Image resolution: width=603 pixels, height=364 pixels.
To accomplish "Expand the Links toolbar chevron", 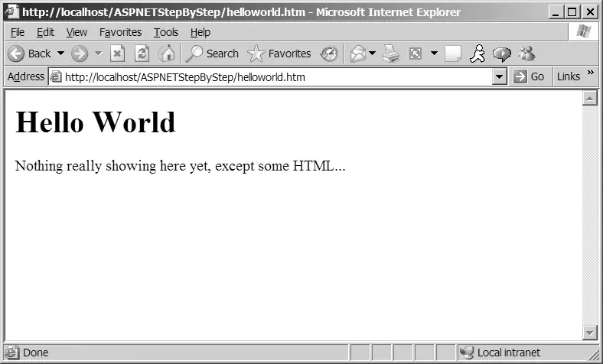I will pos(591,72).
